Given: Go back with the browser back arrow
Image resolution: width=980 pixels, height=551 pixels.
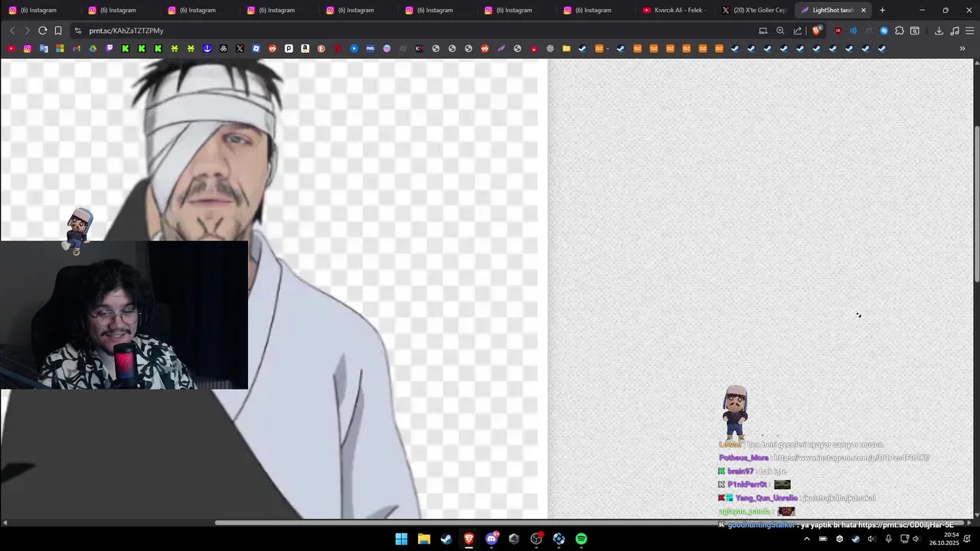Looking at the screenshot, I should pos(12,31).
